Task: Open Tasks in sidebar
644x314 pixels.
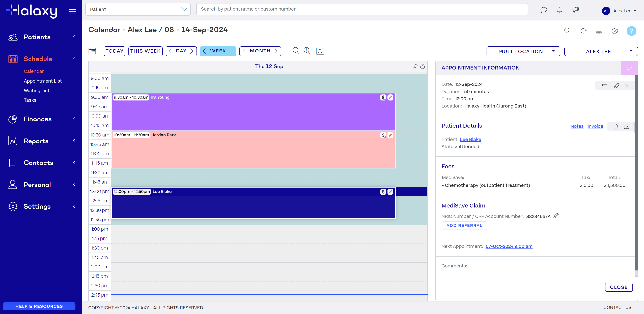Action: [x=30, y=100]
